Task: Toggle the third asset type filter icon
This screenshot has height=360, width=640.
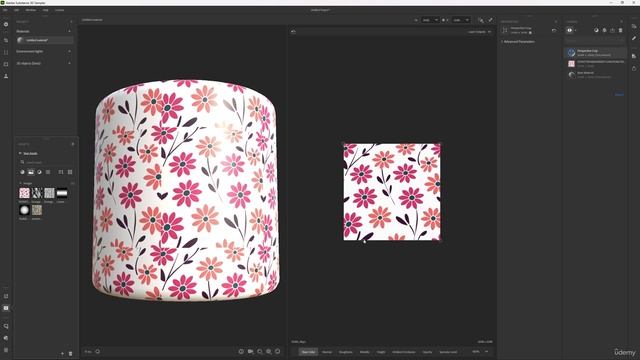Action: (40, 172)
